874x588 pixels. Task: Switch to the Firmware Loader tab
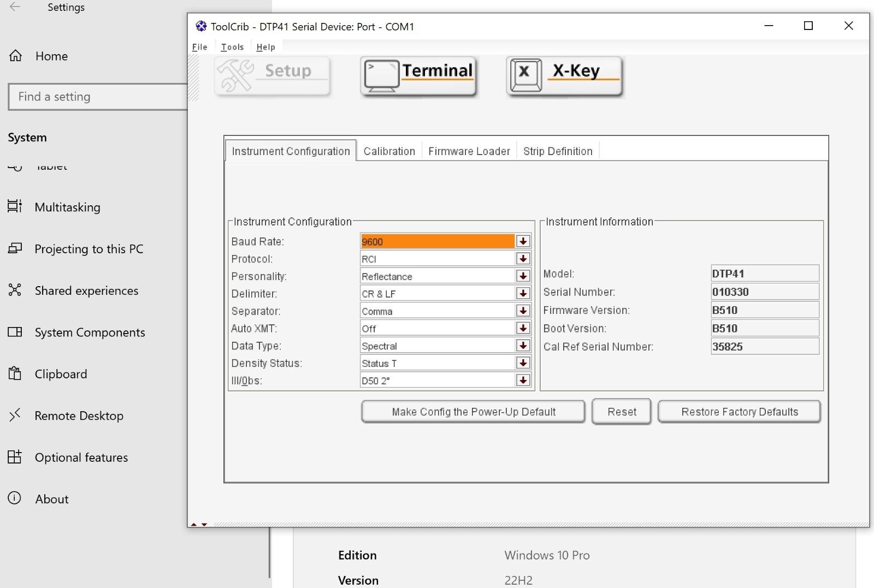(x=469, y=151)
